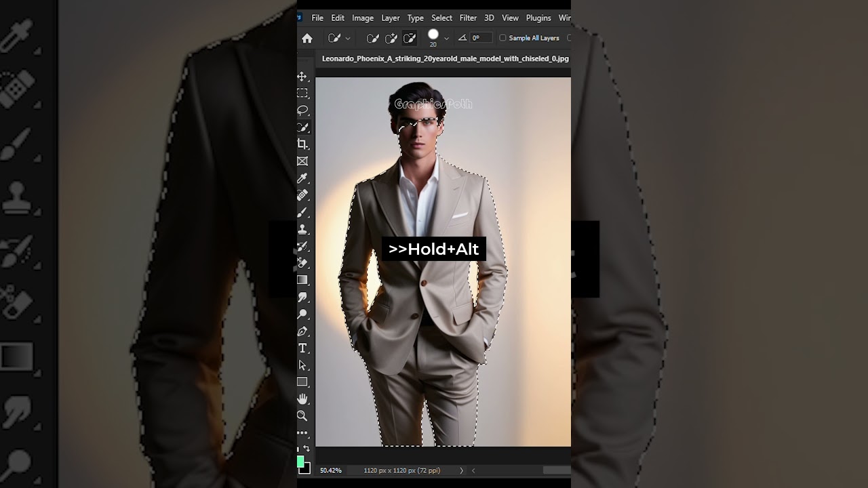
Task: Go to the Home screen
Action: click(x=307, y=39)
